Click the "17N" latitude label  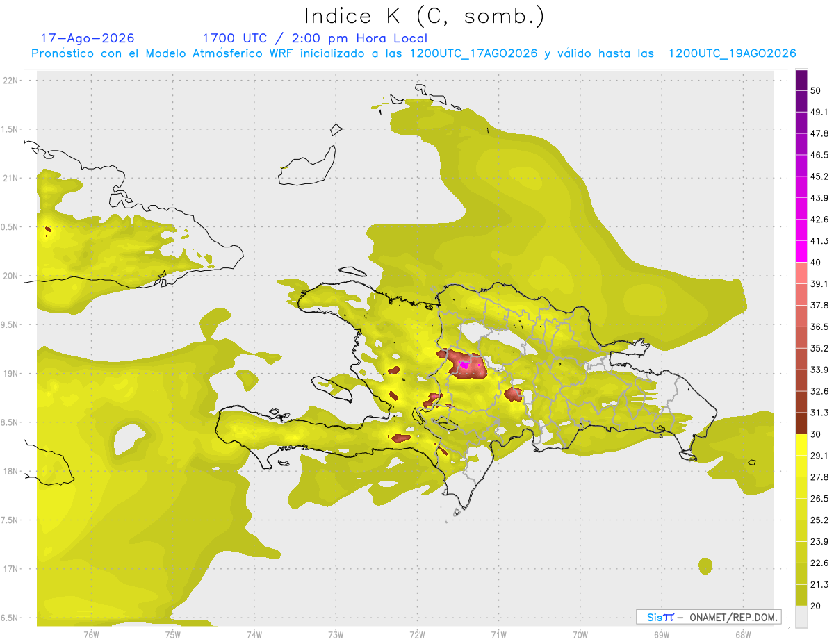click(12, 569)
